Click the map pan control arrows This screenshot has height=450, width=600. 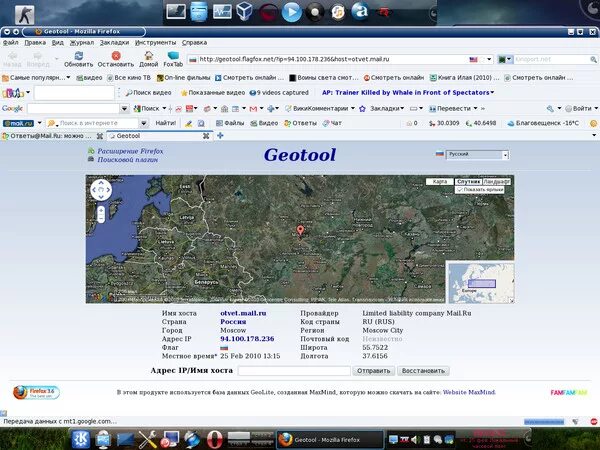click(101, 189)
